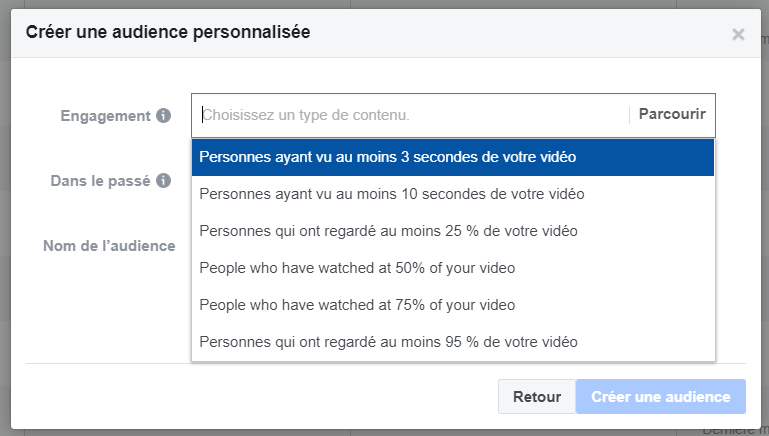Close the custom audience dialog with the X
The height and width of the screenshot is (436, 769).
tap(738, 34)
